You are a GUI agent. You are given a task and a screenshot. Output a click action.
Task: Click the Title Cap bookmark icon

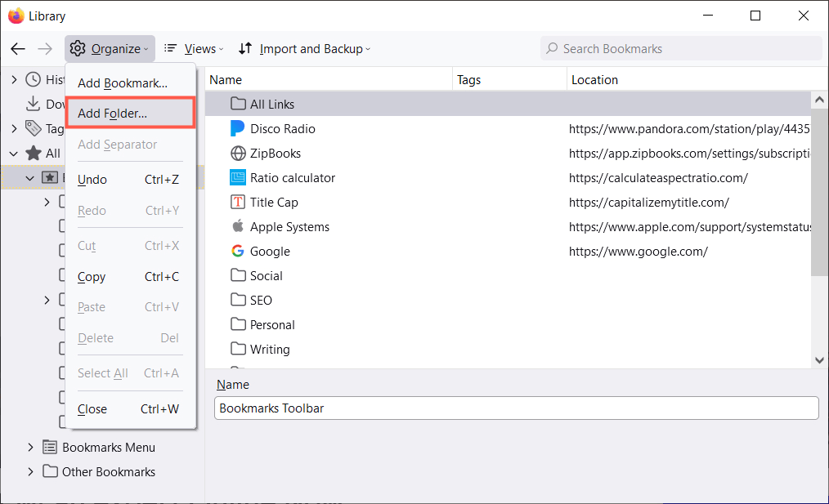238,202
